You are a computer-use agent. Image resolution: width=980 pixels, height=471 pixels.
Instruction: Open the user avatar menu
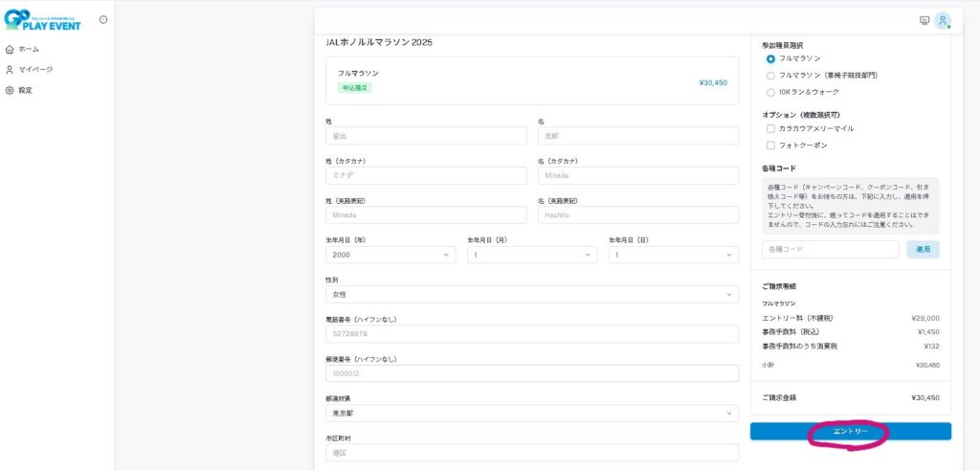[943, 21]
